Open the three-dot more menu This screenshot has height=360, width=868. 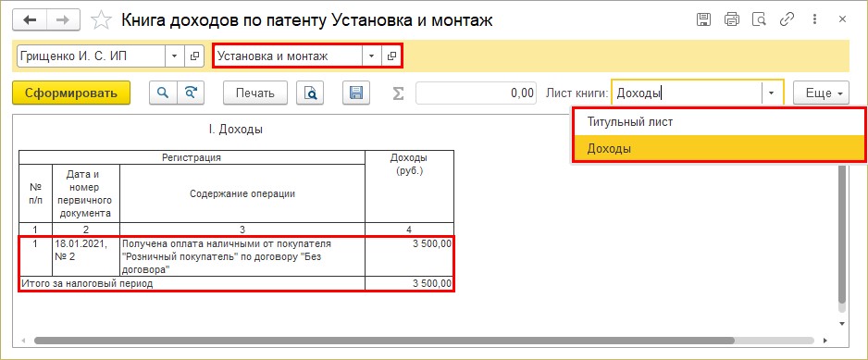(x=814, y=19)
